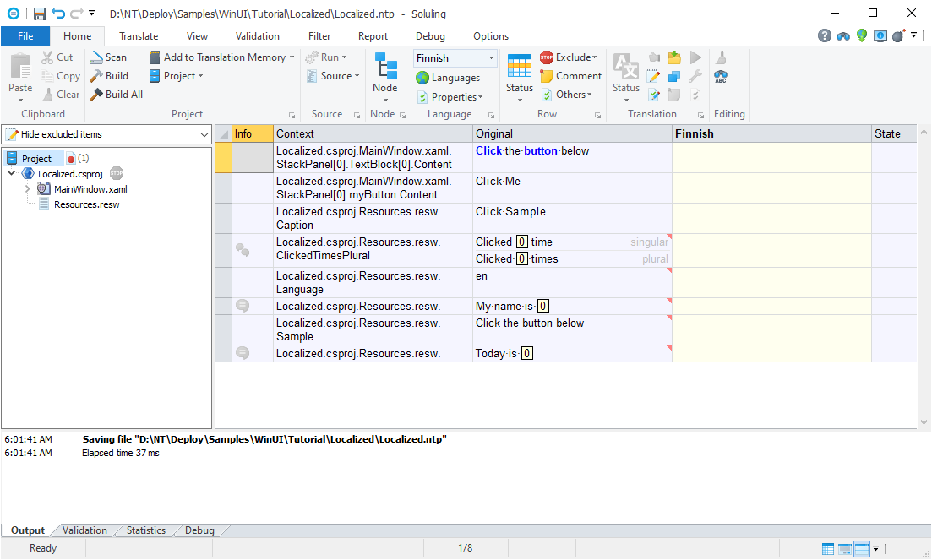This screenshot has height=560, width=932.
Task: Click the bomb icon in top right
Action: coord(898,35)
